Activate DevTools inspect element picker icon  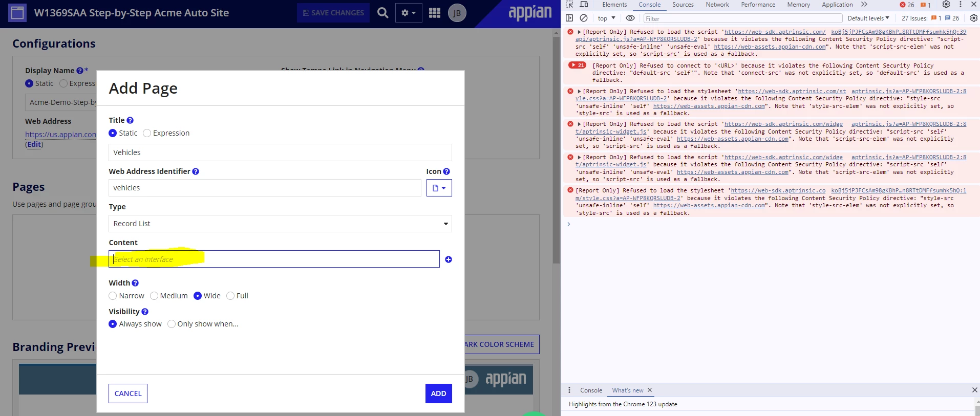coord(569,5)
